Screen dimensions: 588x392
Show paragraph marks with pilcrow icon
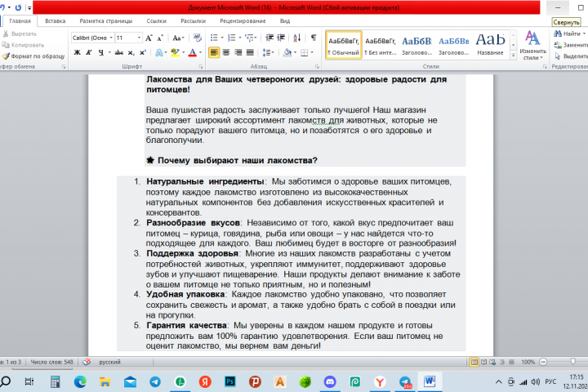[314, 38]
